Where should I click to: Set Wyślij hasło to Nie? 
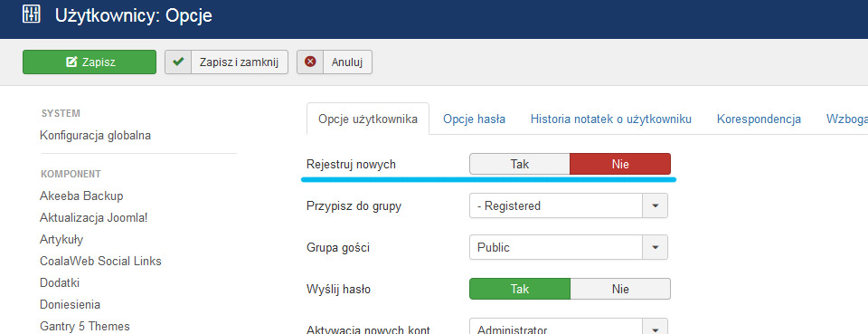(x=620, y=289)
